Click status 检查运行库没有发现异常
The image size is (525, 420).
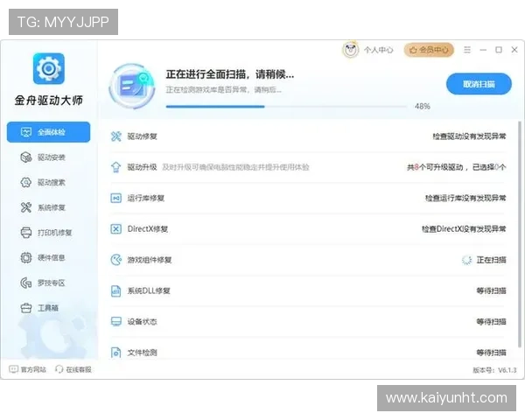click(x=465, y=198)
